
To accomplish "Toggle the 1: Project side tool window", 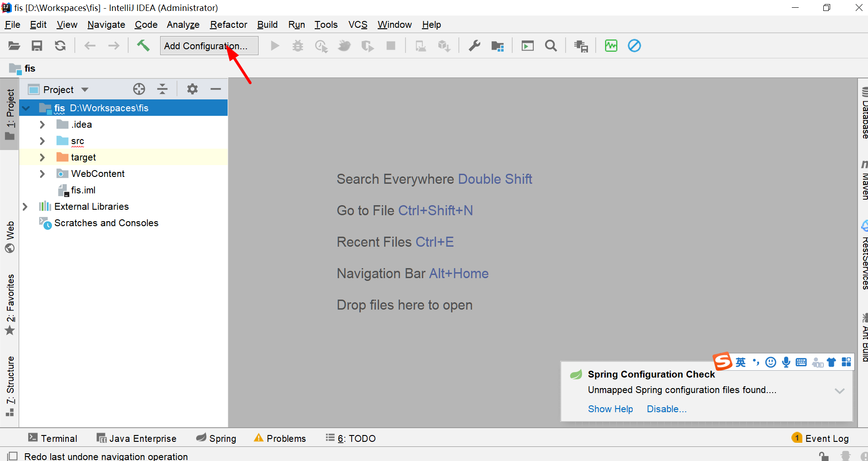I will click(10, 114).
